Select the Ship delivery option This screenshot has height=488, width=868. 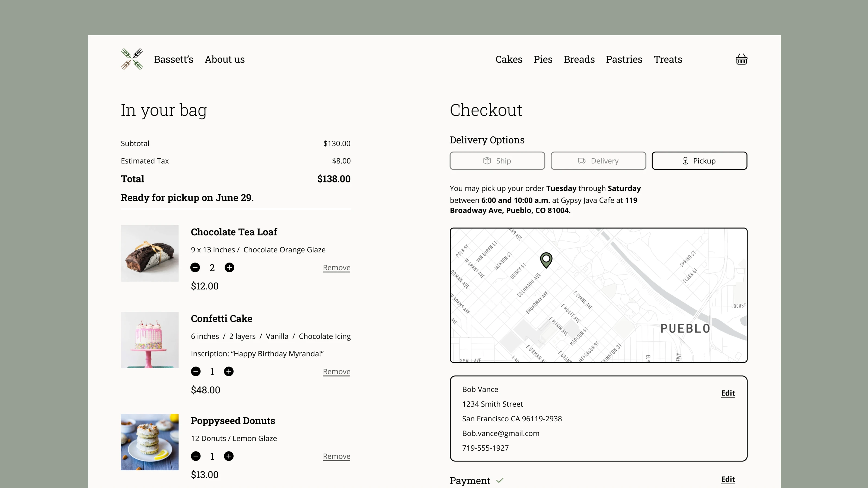[x=497, y=161]
